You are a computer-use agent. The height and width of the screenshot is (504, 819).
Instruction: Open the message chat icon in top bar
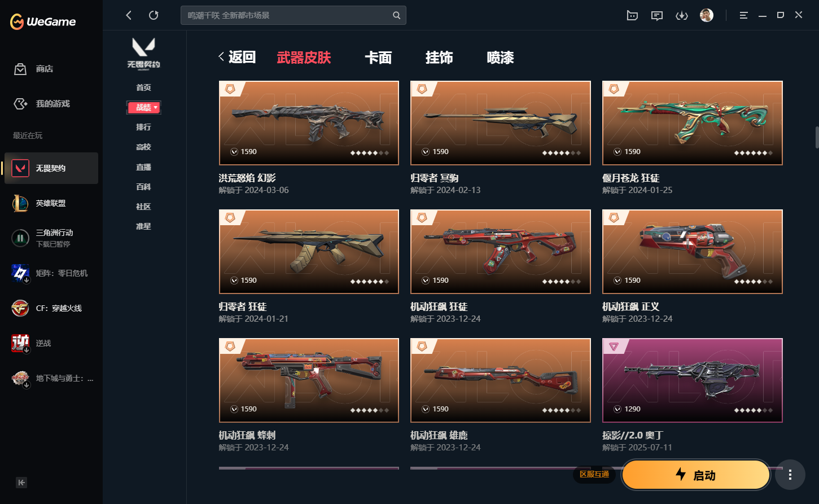(x=657, y=16)
